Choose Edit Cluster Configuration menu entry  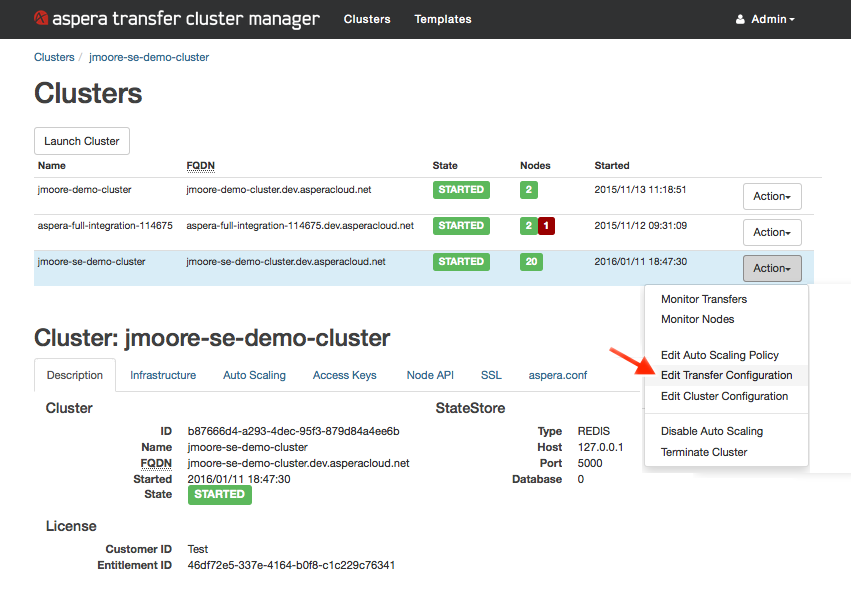(724, 396)
